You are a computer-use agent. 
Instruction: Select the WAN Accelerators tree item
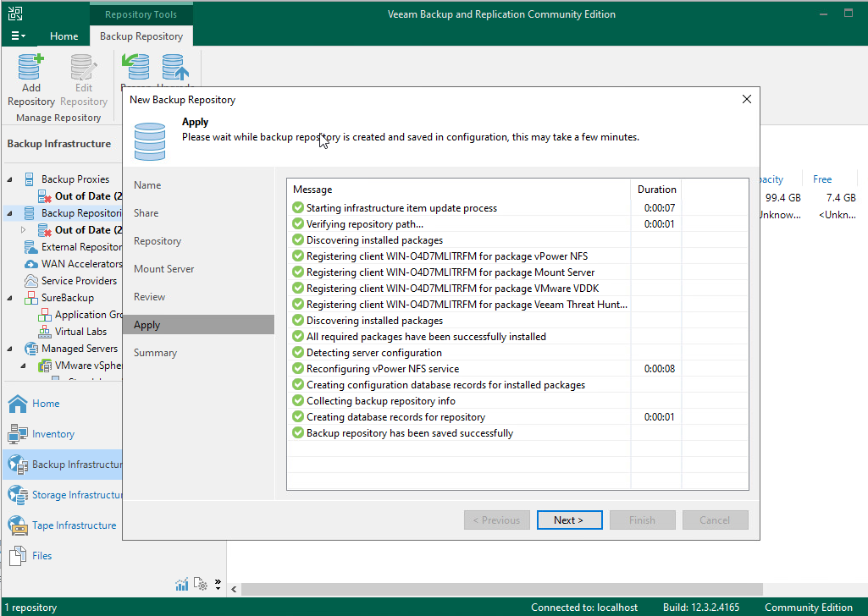pyautogui.click(x=81, y=264)
